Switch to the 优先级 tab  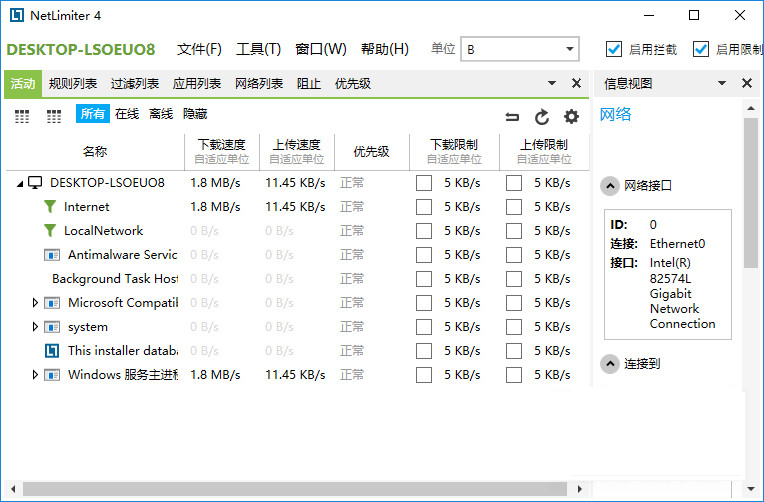click(x=353, y=84)
